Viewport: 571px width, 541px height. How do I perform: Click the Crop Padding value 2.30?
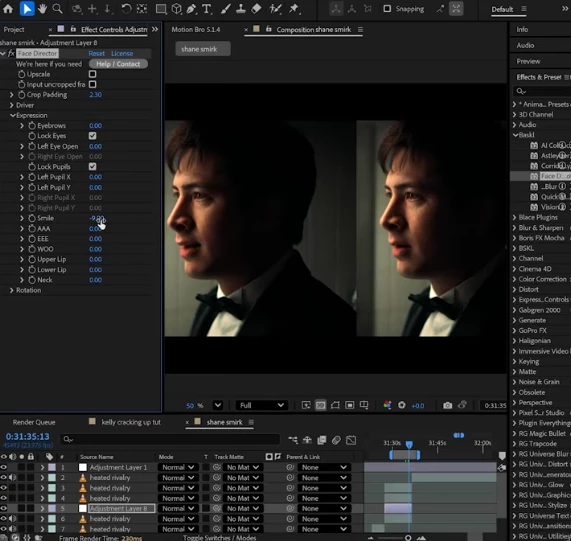point(95,95)
